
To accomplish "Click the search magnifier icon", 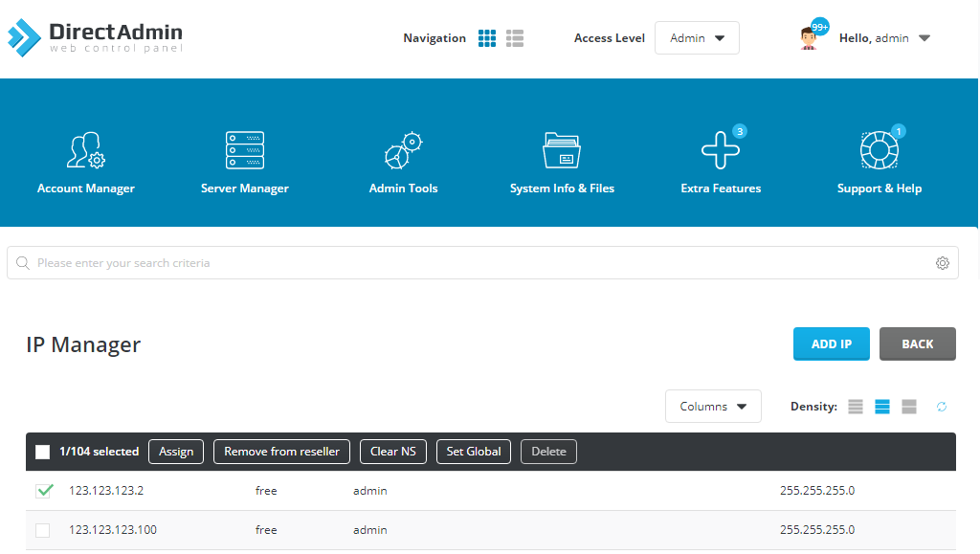I will click(x=23, y=263).
